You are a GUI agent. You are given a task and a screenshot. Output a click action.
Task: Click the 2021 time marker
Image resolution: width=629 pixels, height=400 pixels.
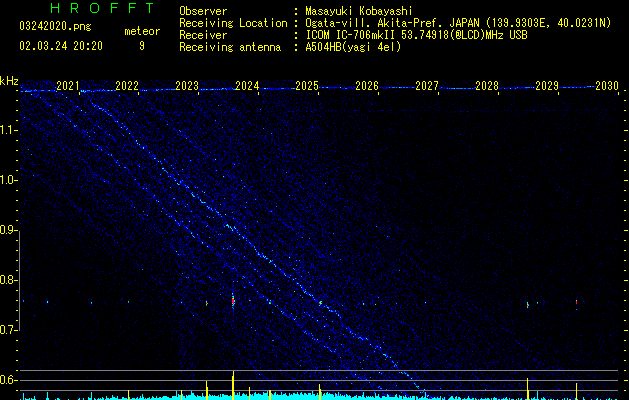coord(67,86)
